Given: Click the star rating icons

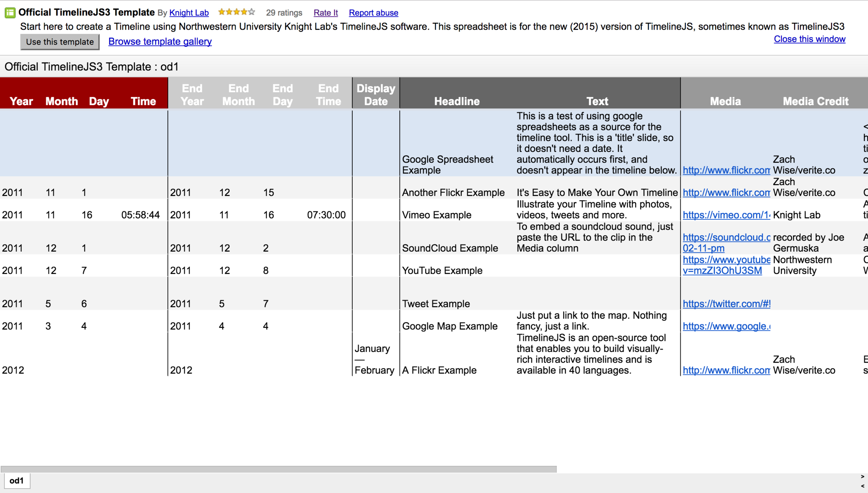Looking at the screenshot, I should pyautogui.click(x=236, y=12).
